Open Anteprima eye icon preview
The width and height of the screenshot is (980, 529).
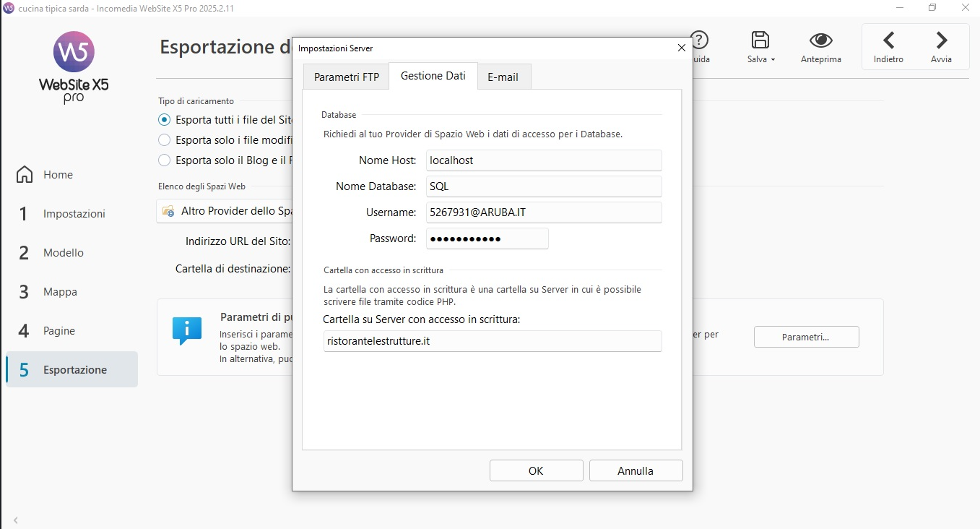point(820,40)
